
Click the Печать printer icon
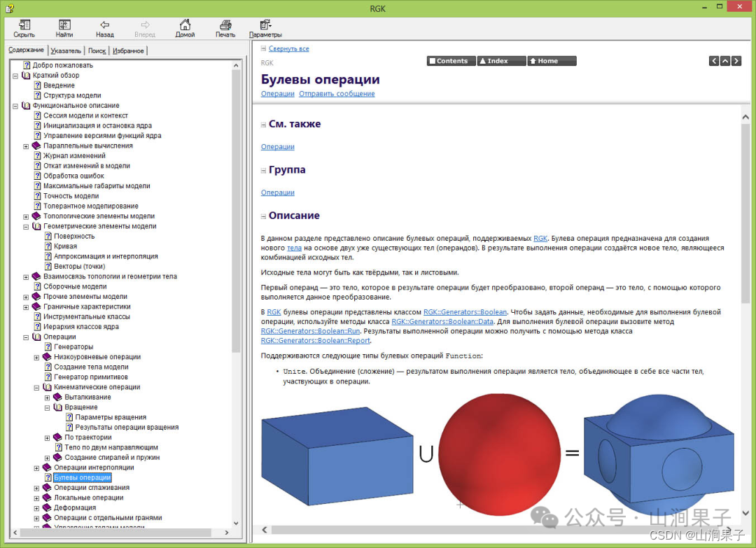tap(225, 24)
